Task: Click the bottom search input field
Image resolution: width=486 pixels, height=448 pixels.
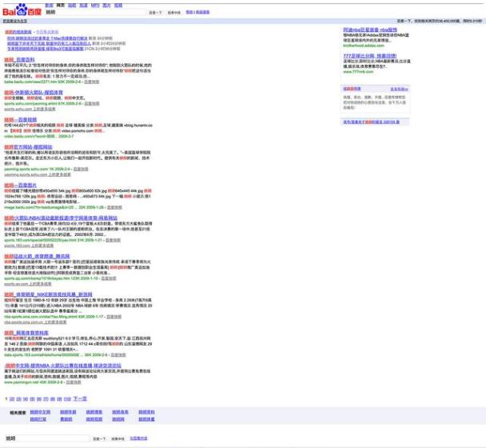Action: click(46, 438)
